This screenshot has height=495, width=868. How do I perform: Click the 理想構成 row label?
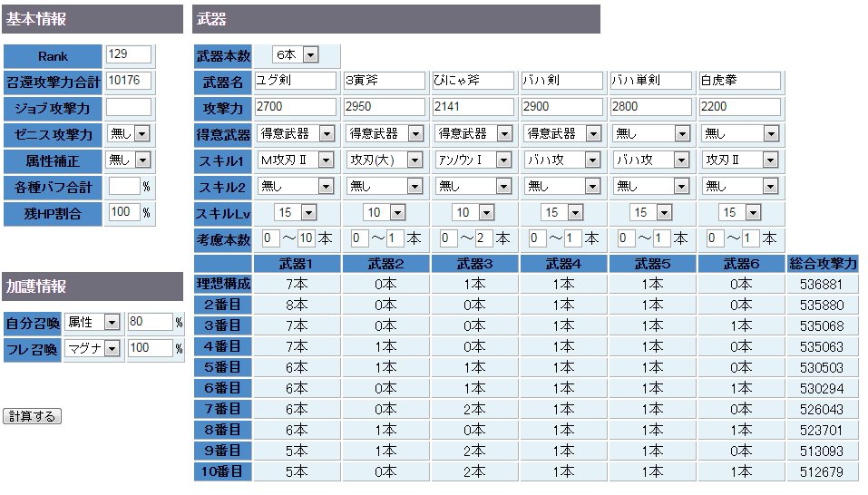pos(223,285)
